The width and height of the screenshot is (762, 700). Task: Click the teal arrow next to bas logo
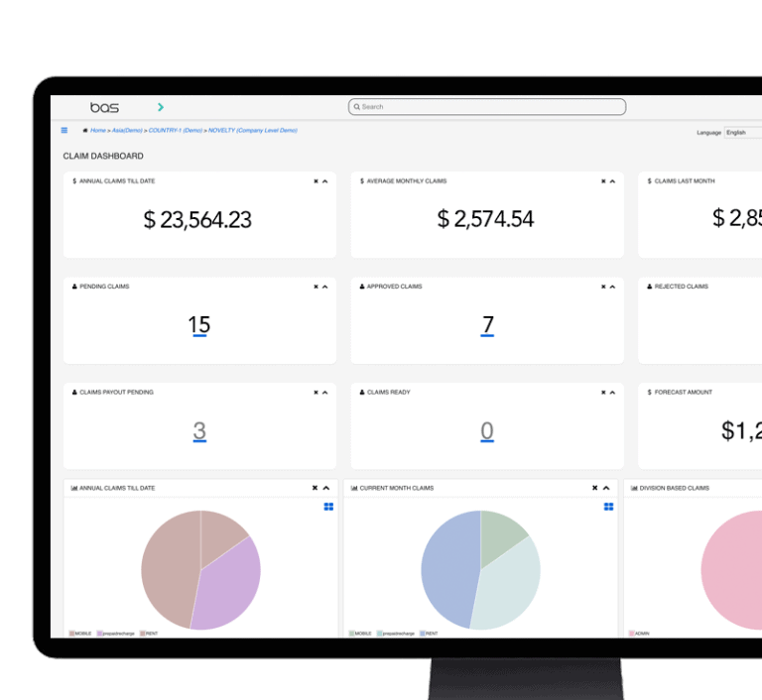coord(161,107)
